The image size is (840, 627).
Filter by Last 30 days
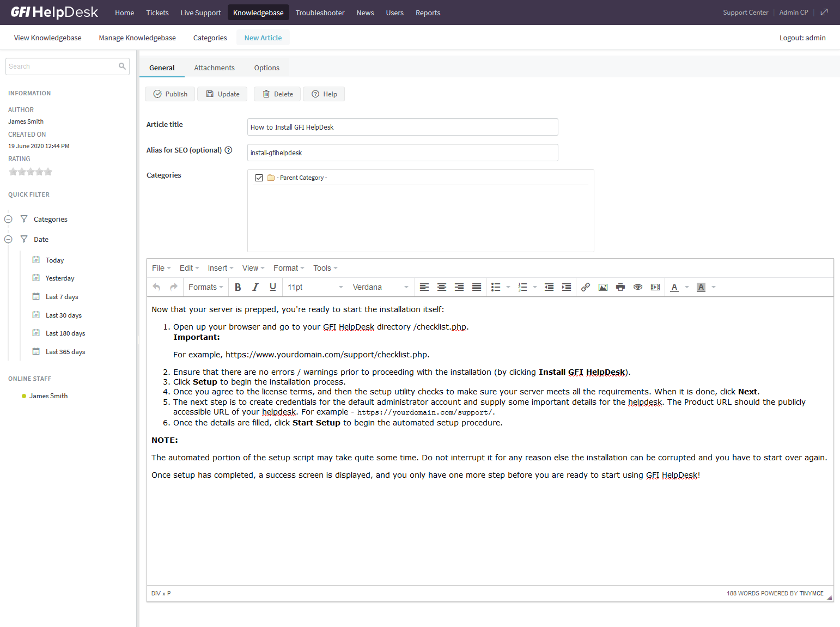point(64,315)
